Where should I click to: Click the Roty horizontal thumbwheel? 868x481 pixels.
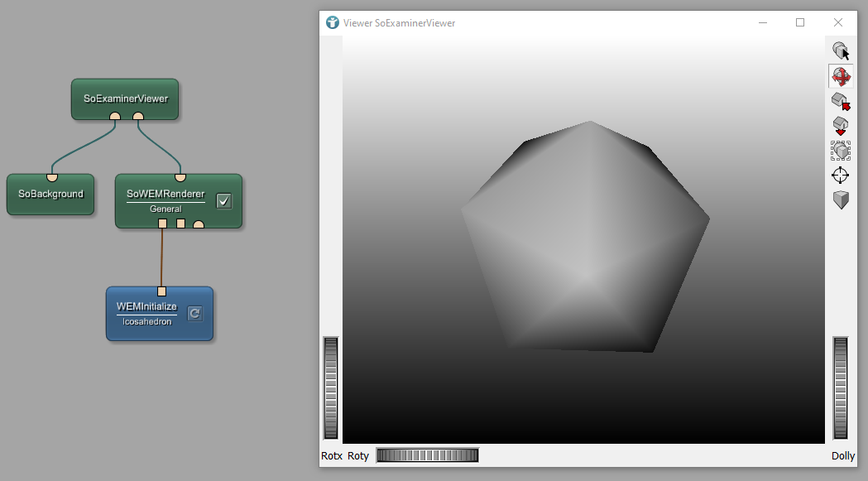(427, 455)
